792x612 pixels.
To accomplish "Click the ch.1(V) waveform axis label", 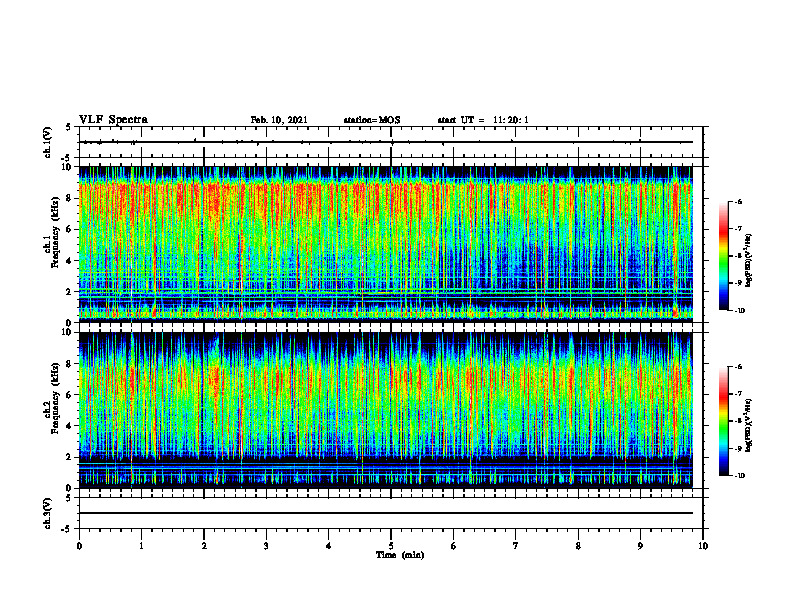I will click(x=47, y=142).
